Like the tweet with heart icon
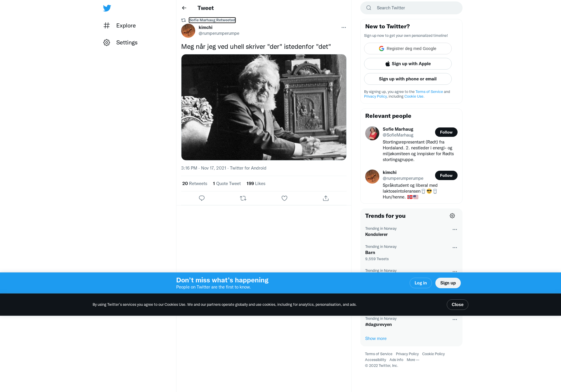Viewport: 561px width, 392px height. click(284, 198)
